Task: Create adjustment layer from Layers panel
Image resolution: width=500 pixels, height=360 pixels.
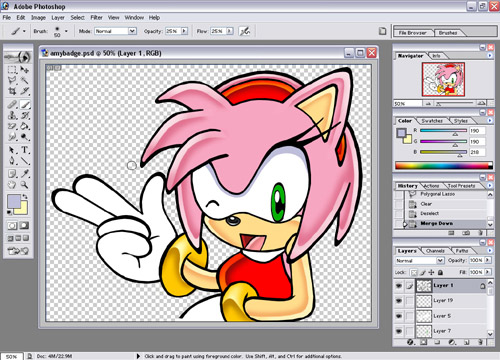Action: tap(452, 342)
